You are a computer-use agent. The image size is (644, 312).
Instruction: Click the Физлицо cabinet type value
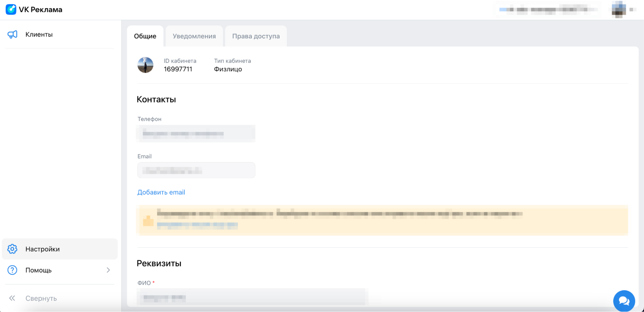(x=228, y=69)
